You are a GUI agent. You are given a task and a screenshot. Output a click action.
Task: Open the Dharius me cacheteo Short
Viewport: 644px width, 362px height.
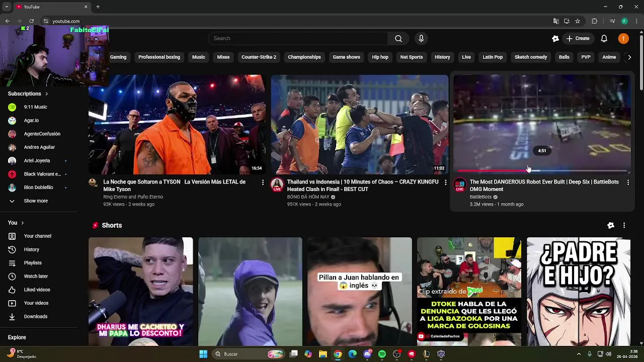click(x=140, y=292)
